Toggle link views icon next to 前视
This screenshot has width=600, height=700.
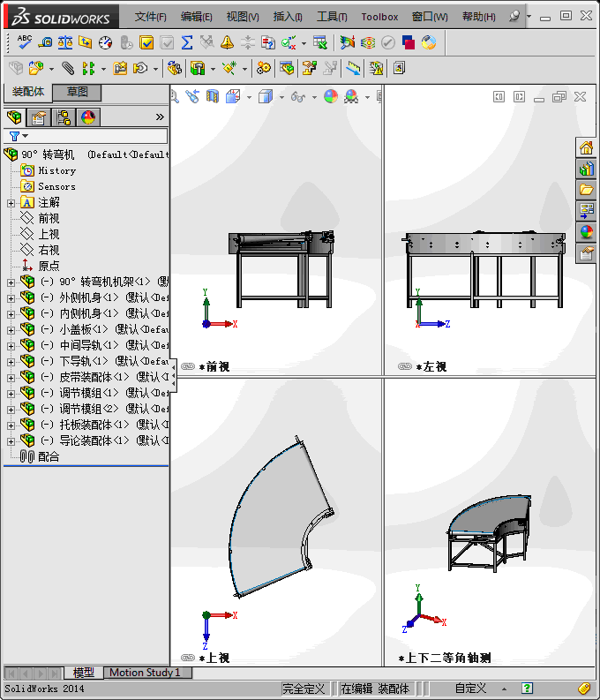(x=188, y=366)
